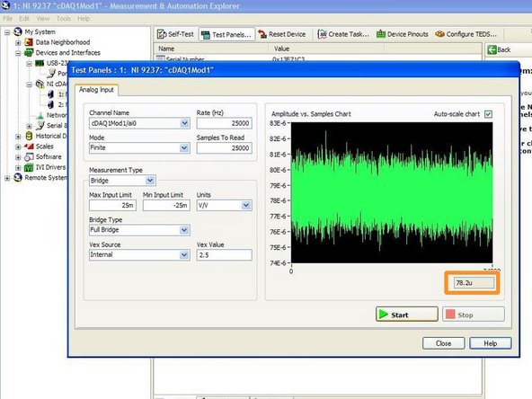Click the Max Input Limit field
The width and height of the screenshot is (532, 399).
[112, 205]
